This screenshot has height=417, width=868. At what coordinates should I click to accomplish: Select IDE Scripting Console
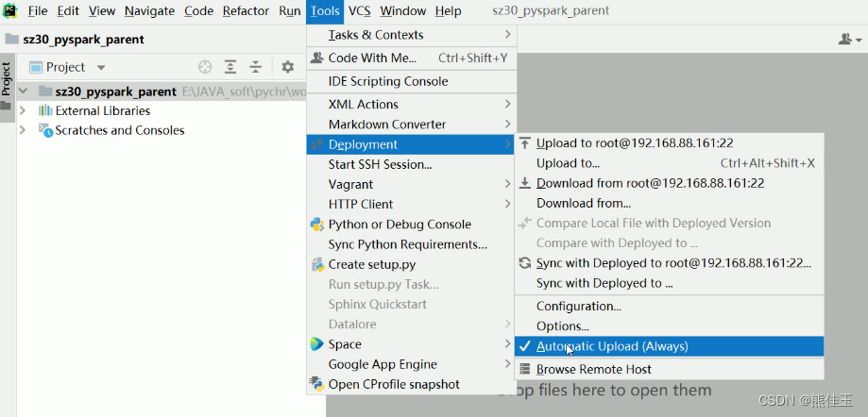click(412, 81)
